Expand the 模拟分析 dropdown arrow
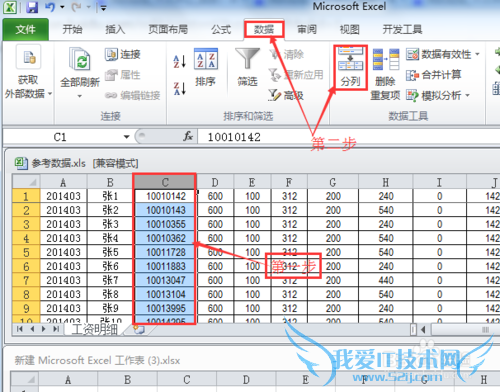 pyautogui.click(x=467, y=96)
